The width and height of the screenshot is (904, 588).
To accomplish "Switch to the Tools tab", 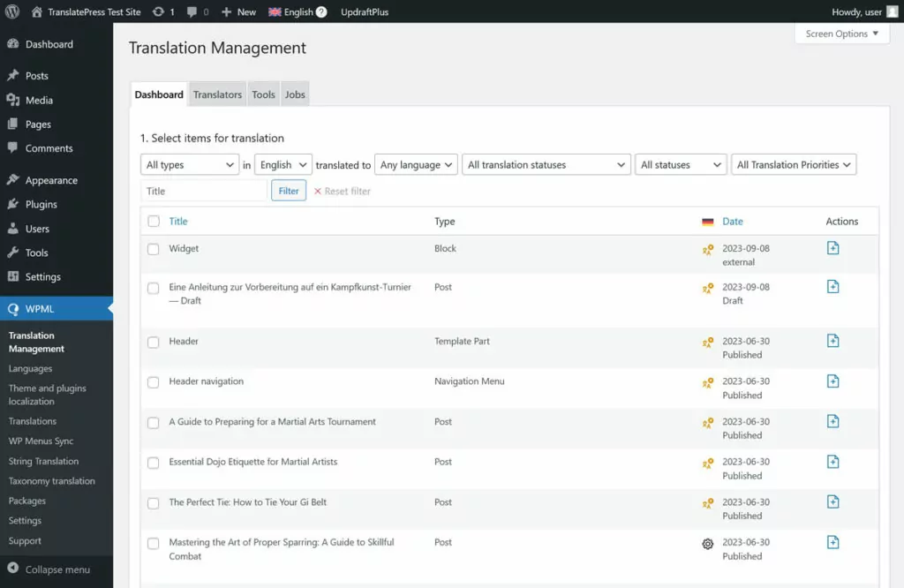I will 263,94.
